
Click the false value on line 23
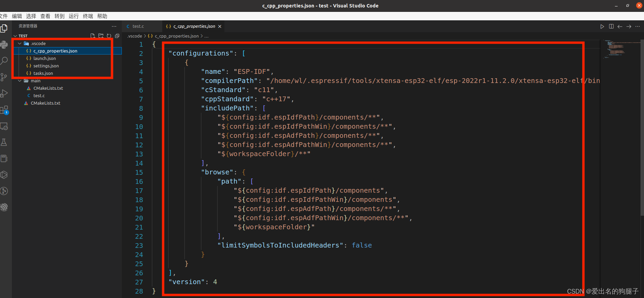pyautogui.click(x=362, y=245)
